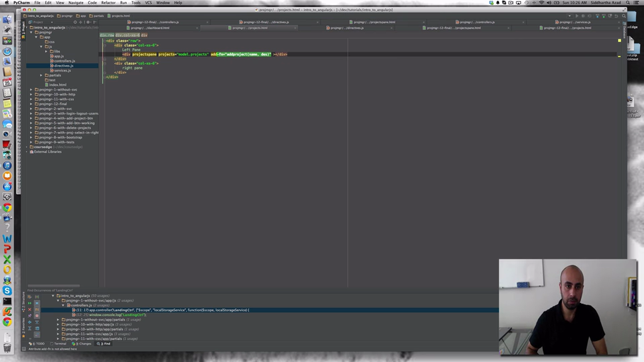The image size is (644, 362).
Task: Select controllers.js in the project tree
Action: tap(64, 61)
